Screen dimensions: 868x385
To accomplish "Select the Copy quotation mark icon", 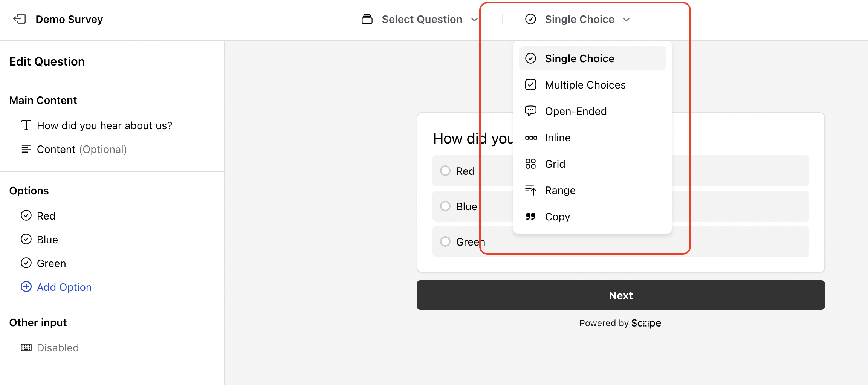I will point(531,217).
